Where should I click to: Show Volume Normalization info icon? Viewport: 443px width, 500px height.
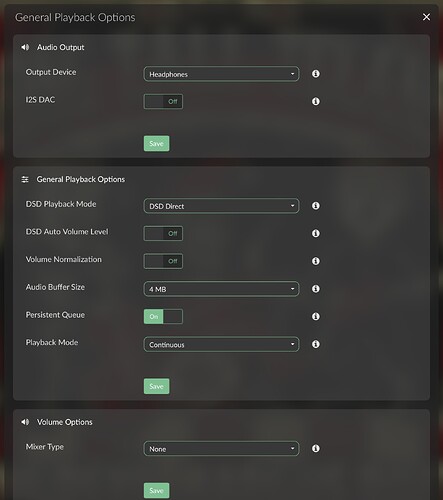tap(316, 261)
